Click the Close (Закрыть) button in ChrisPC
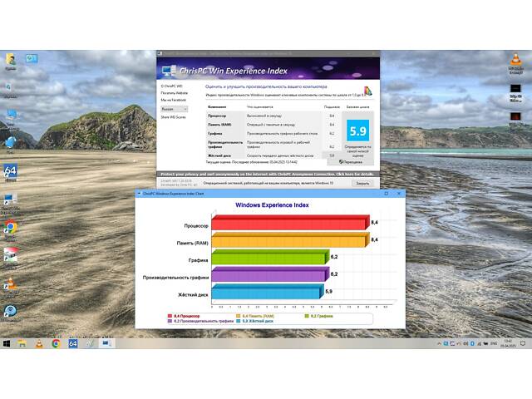The image size is (532, 399). point(362,183)
